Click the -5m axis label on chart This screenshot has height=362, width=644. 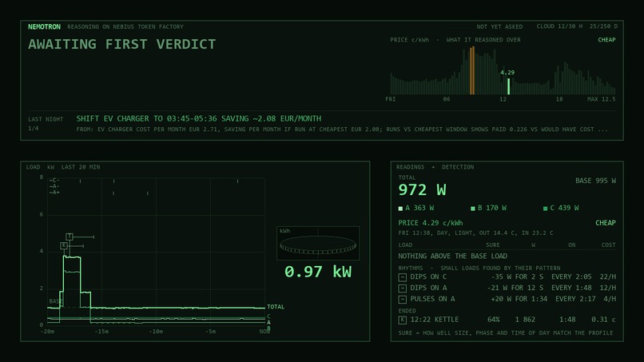210,332
